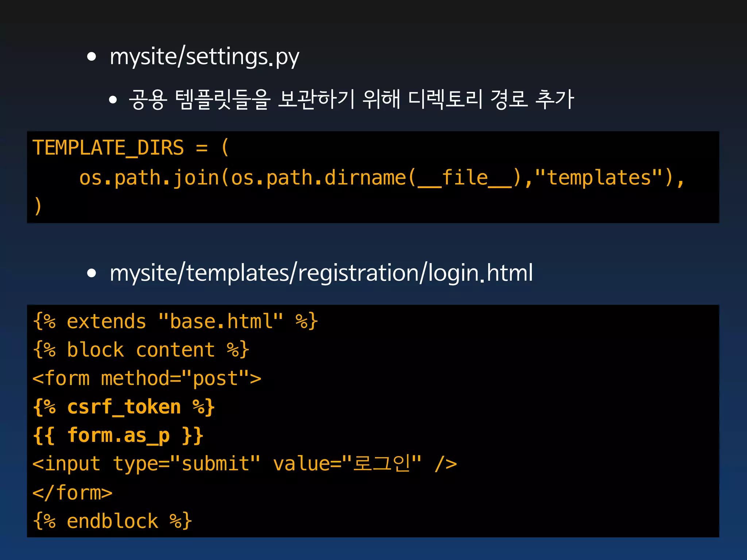The height and width of the screenshot is (560, 747).
Task: Click the '<input type="submit"' code line
Action: click(x=244, y=464)
